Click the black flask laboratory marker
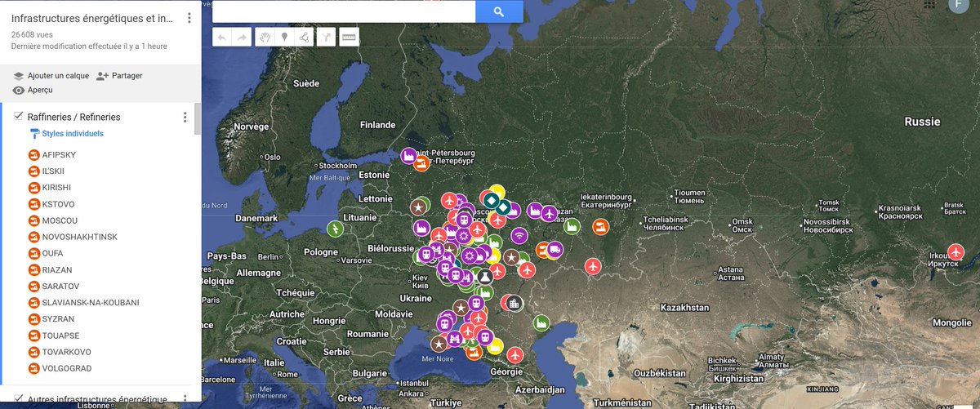Screen dimensions: 980x409 (485, 277)
